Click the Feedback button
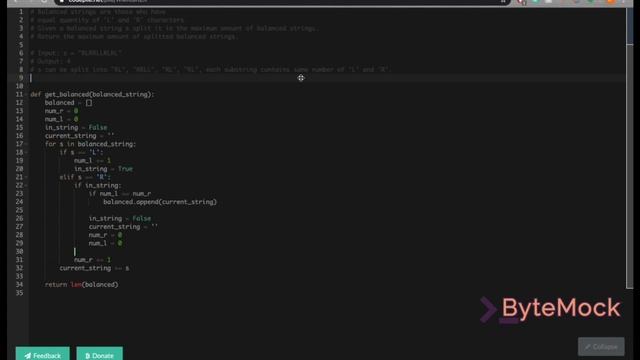This screenshot has height=360, width=640. [x=42, y=354]
